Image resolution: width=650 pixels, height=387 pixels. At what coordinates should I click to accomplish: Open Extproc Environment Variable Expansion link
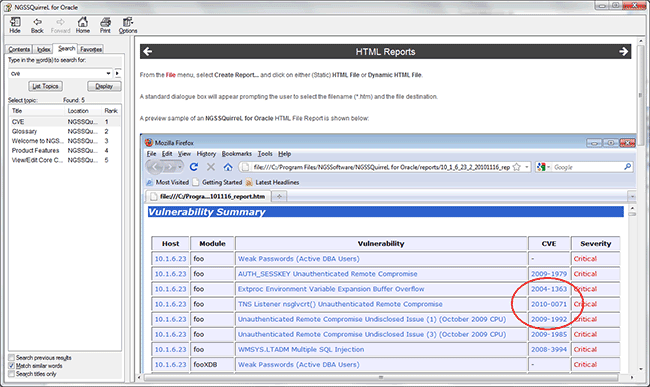(331, 289)
